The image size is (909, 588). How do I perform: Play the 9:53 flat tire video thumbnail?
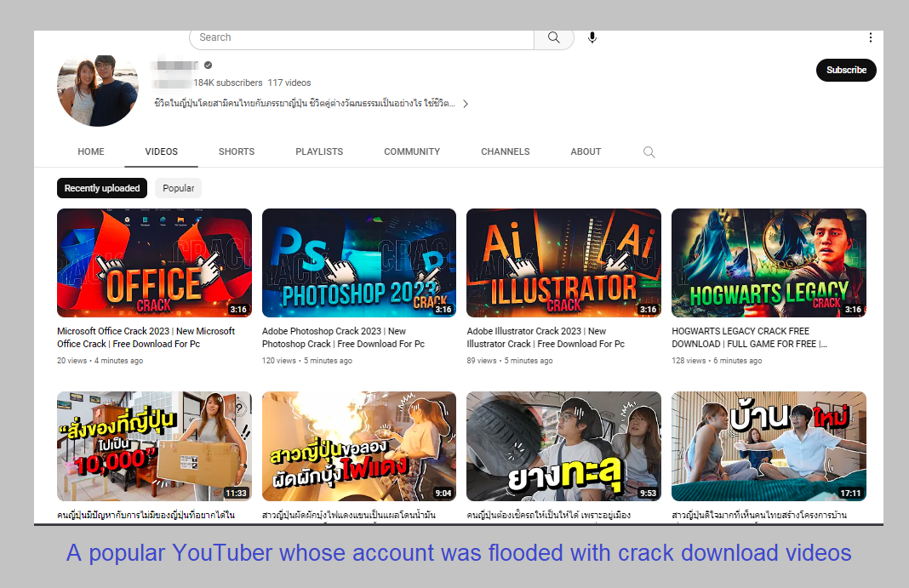coord(563,446)
